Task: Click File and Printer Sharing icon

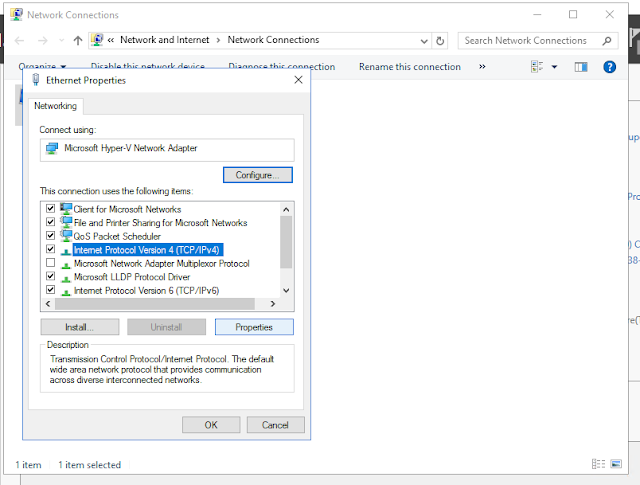Action: (66, 222)
